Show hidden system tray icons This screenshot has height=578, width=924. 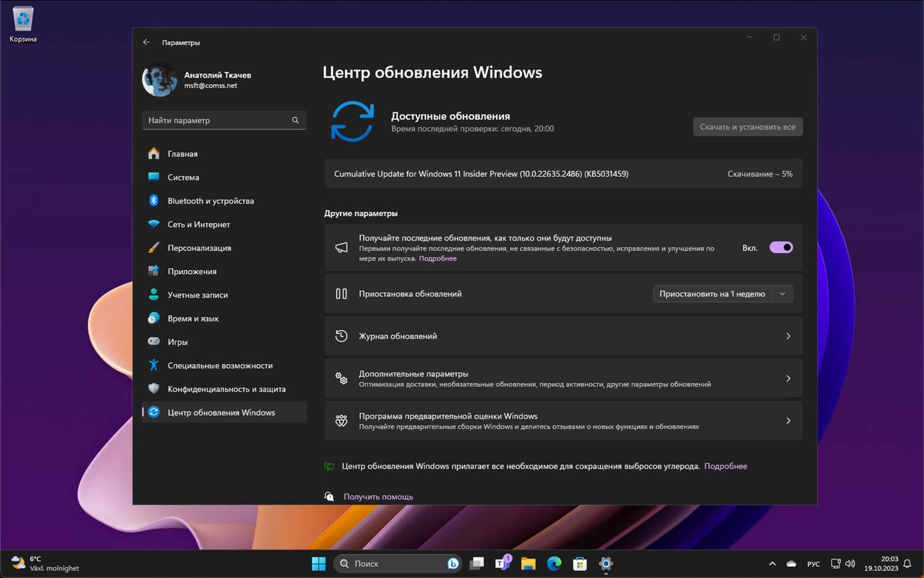772,563
